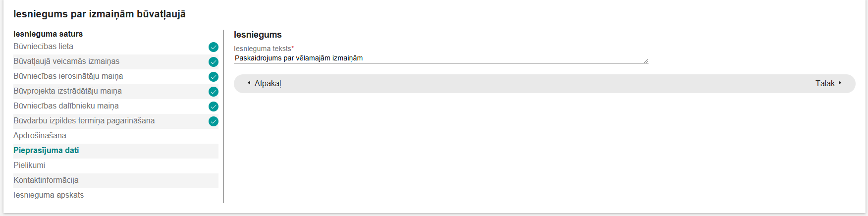The width and height of the screenshot is (868, 216).
Task: Go to the Pielikumi section
Action: (x=29, y=165)
